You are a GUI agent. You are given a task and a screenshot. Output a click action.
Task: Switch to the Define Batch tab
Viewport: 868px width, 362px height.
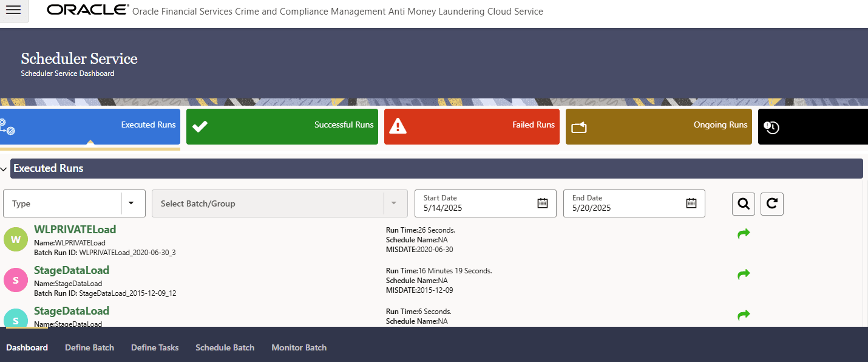tap(89, 347)
